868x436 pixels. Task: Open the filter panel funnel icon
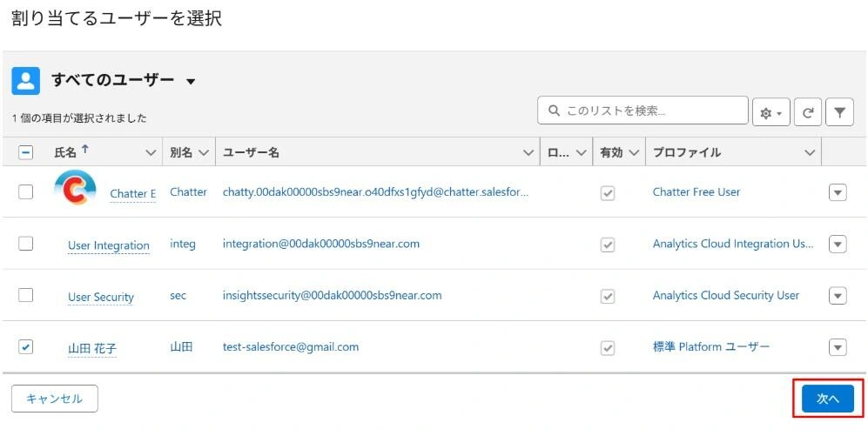click(x=840, y=113)
